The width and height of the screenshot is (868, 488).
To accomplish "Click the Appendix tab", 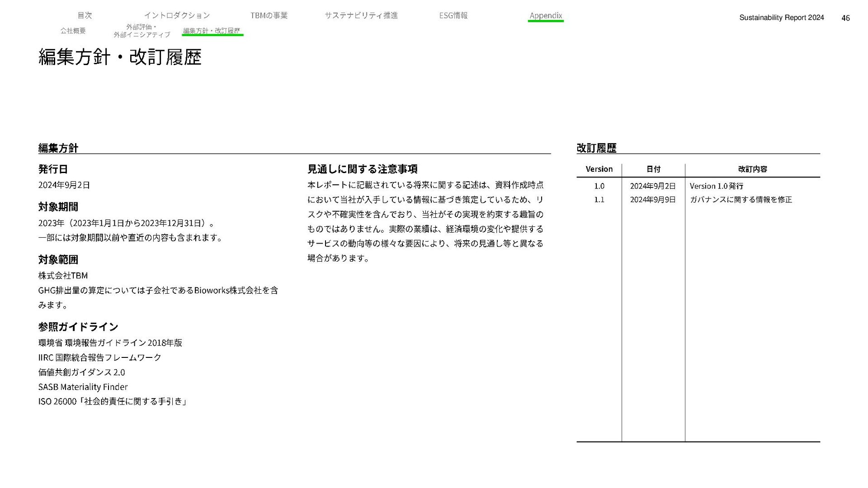I will point(545,15).
